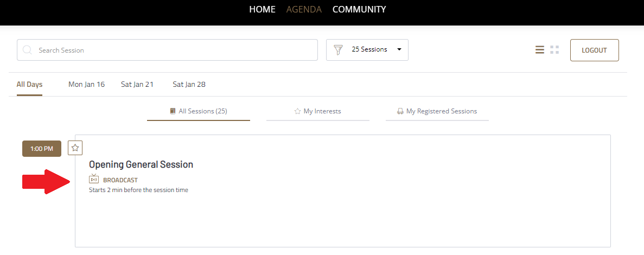This screenshot has height=255, width=644.
Task: Switch to All Sessions (25) tab
Action: [199, 111]
